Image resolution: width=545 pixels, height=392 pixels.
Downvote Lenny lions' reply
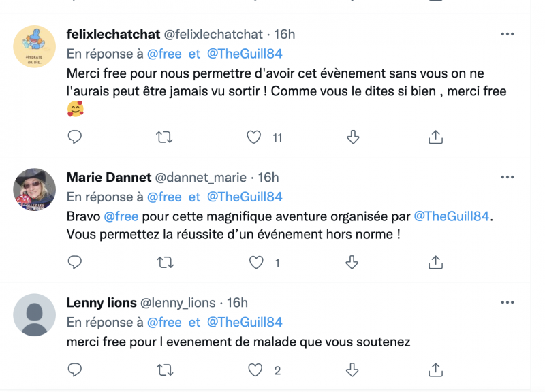(x=353, y=370)
